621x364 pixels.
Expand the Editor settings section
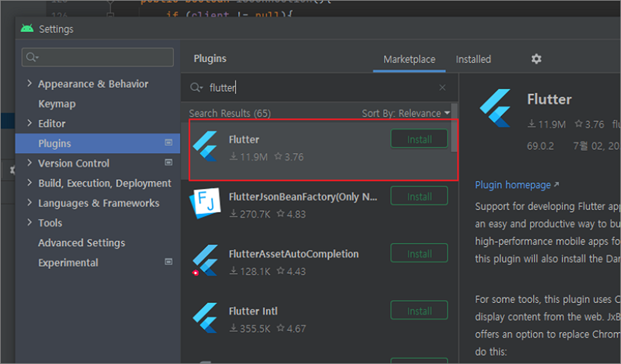(x=30, y=123)
